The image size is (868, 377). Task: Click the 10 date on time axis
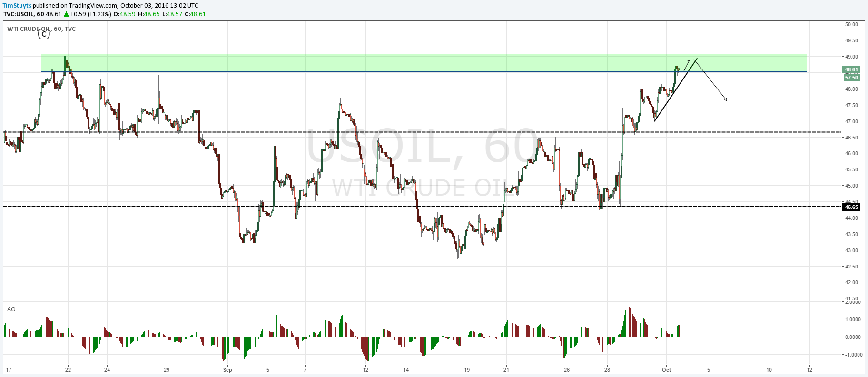(769, 370)
